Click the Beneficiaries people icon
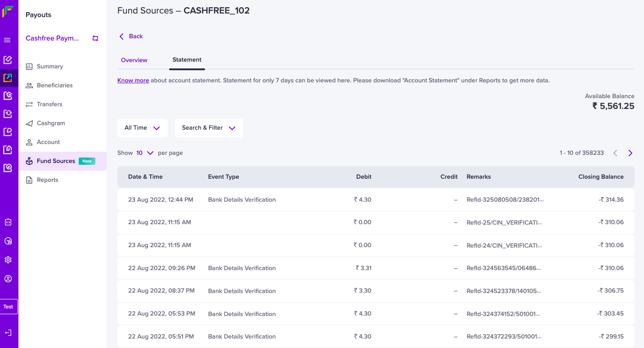The height and width of the screenshot is (348, 644). click(29, 86)
